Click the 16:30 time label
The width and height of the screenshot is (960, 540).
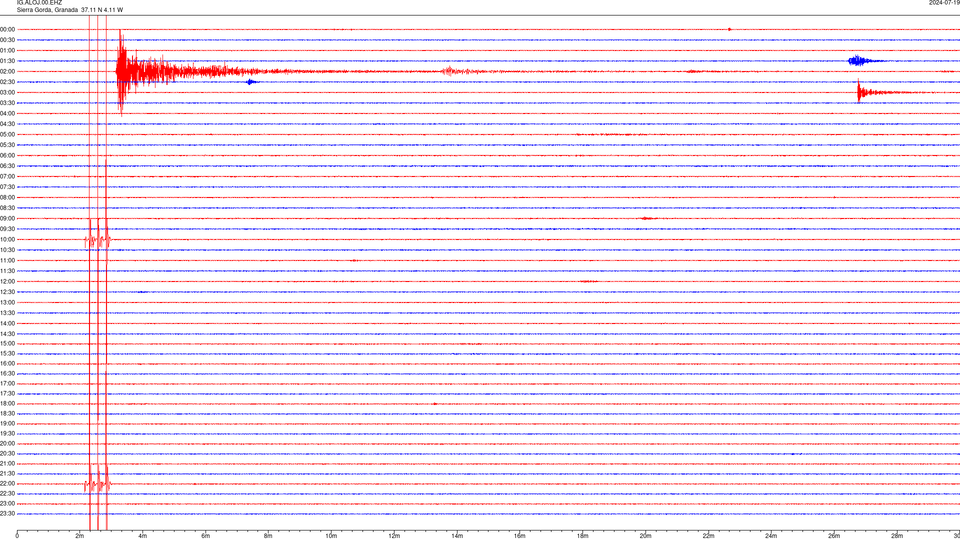coord(7,373)
